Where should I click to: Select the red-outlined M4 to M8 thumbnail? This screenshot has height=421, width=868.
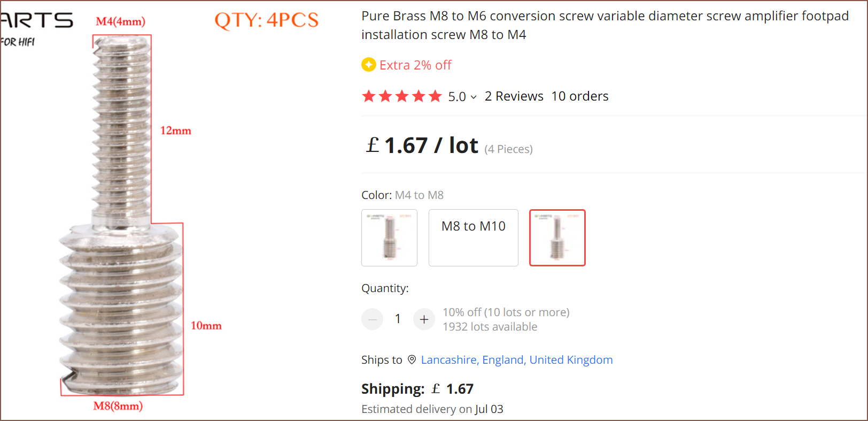click(x=557, y=238)
